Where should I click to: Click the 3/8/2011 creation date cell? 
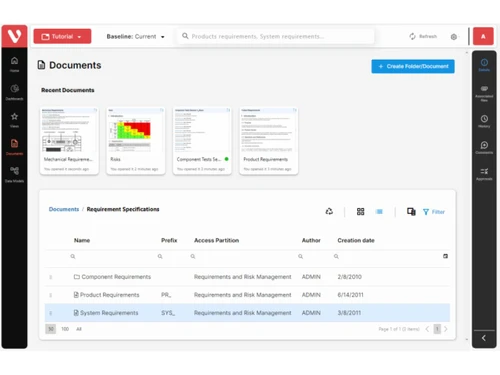[349, 313]
